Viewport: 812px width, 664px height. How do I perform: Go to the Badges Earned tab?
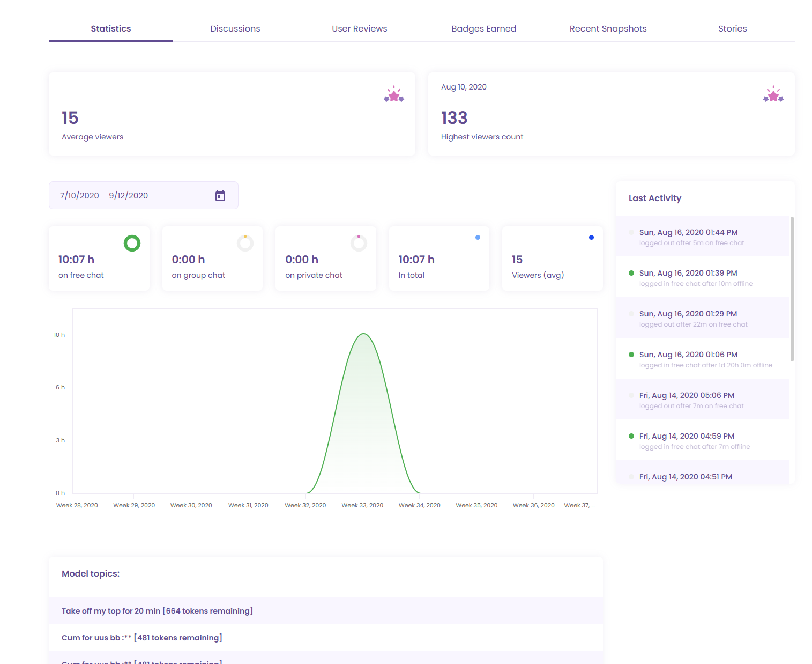tap(484, 29)
